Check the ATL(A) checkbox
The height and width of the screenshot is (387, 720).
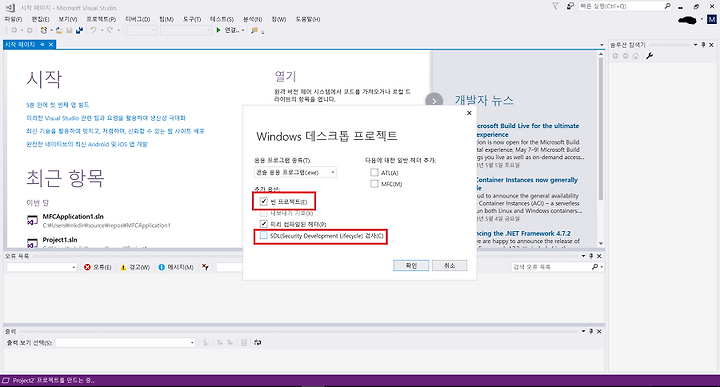coord(374,173)
